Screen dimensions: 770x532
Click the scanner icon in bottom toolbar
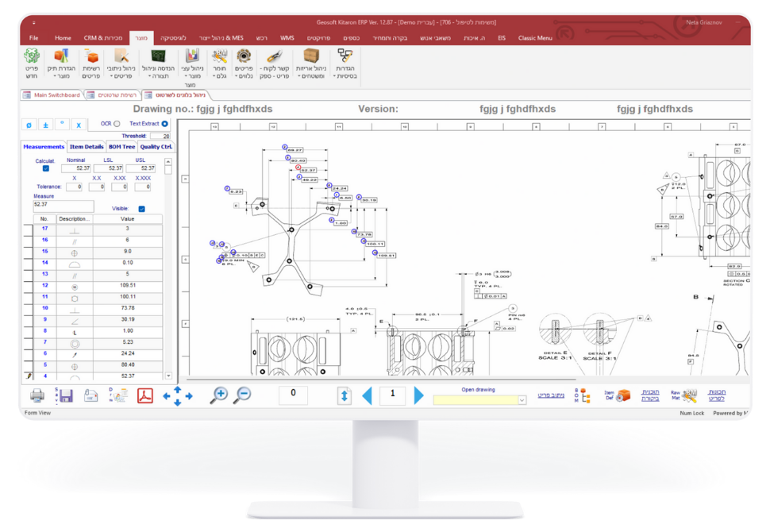coord(90,395)
